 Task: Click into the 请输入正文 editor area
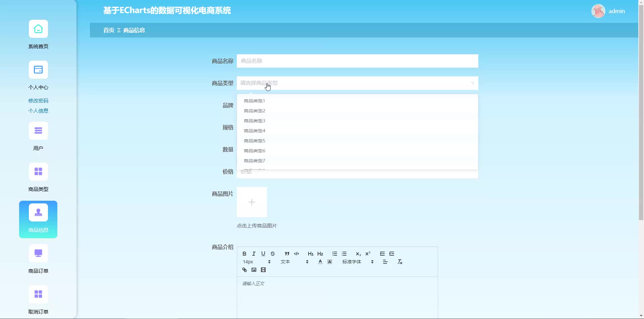click(x=337, y=298)
